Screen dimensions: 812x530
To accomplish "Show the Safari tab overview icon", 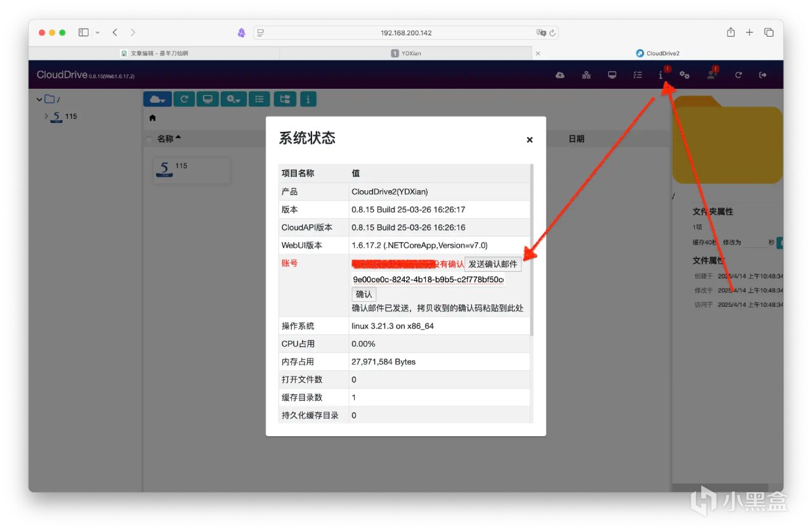I will 769,32.
